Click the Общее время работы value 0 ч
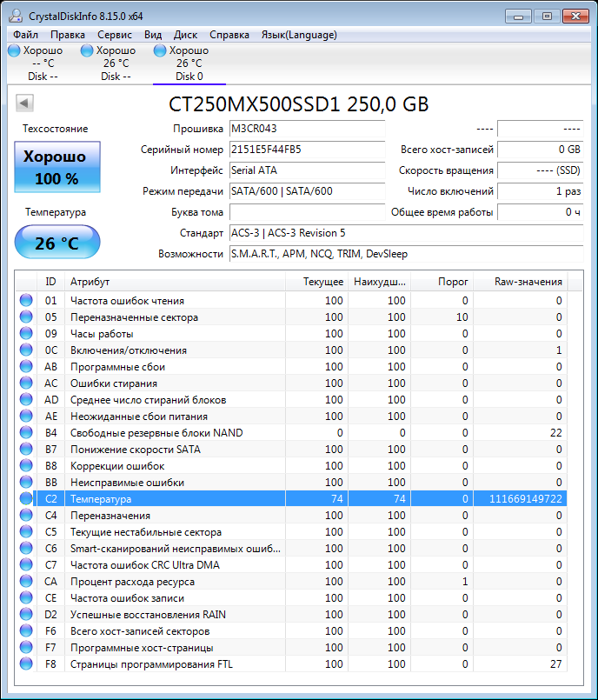Screen dimensions: 598x700 click(540, 212)
